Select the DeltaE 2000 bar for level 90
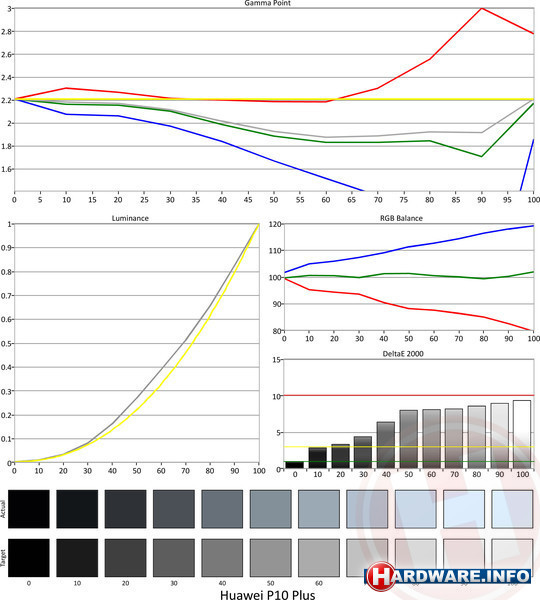 pyautogui.click(x=499, y=436)
